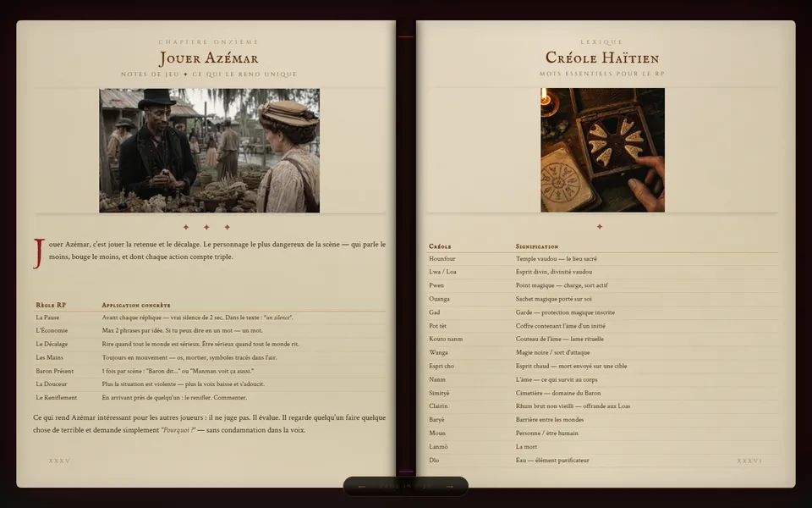Click the page number indicator in bottom bar

(x=405, y=487)
